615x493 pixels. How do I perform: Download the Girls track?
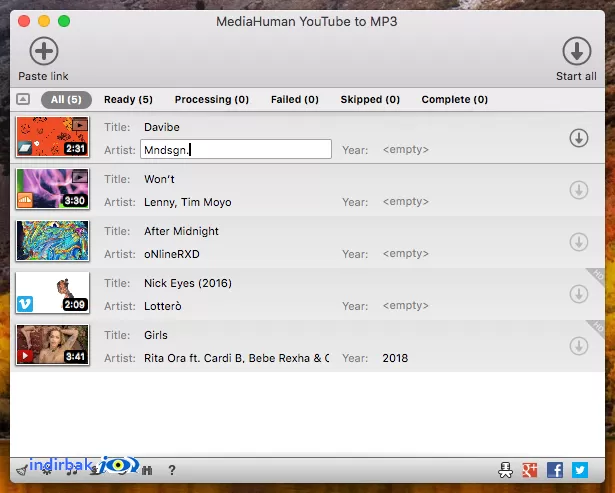[x=579, y=346]
